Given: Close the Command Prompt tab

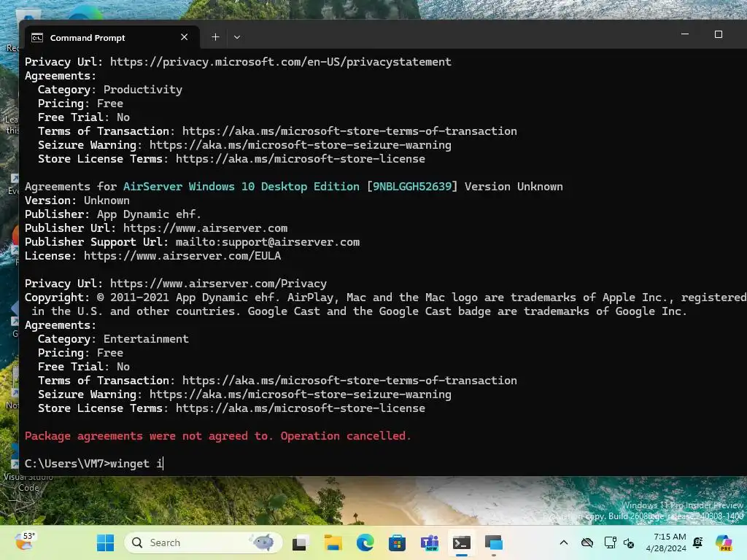Looking at the screenshot, I should pyautogui.click(x=184, y=36).
